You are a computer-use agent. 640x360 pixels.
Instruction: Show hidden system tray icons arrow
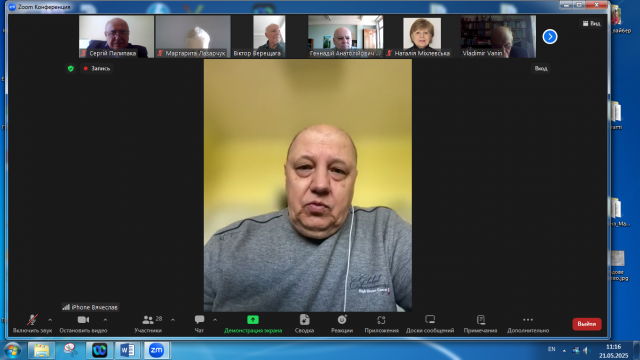click(564, 350)
